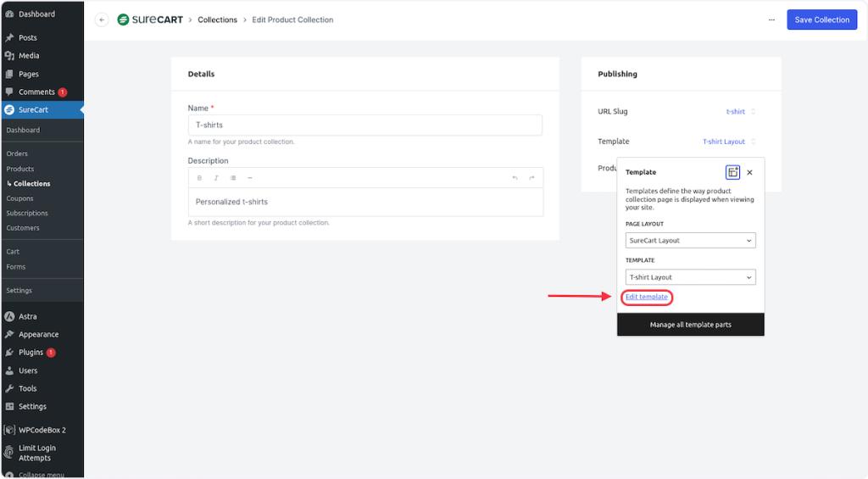The image size is (868, 479).
Task: Expand the Page Layout dropdown
Action: coord(691,241)
